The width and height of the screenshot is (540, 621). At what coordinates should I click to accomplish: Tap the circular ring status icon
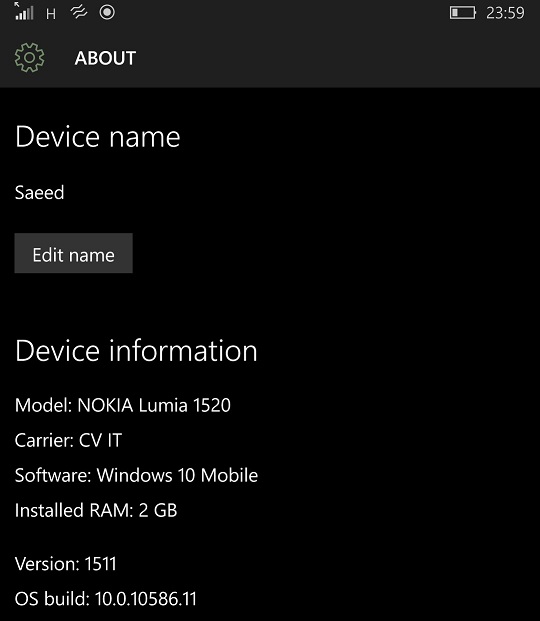click(x=107, y=12)
